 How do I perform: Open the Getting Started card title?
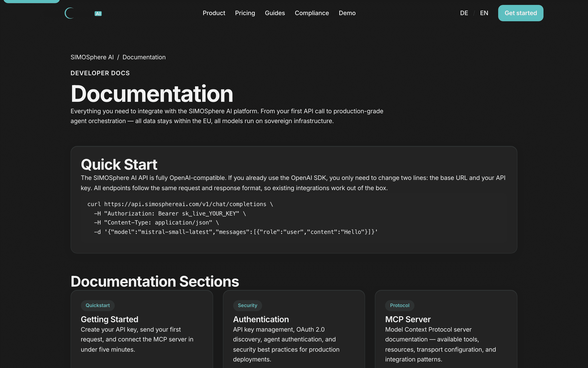(x=110, y=319)
